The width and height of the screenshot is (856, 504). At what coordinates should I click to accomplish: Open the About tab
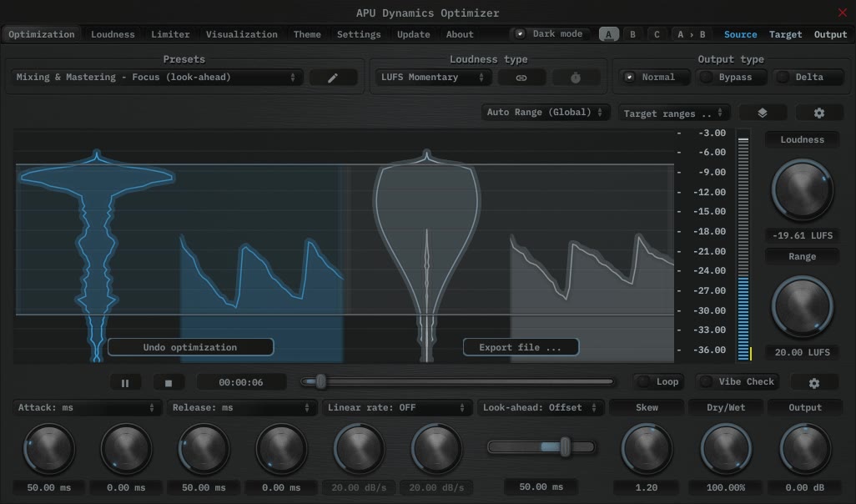(x=460, y=34)
